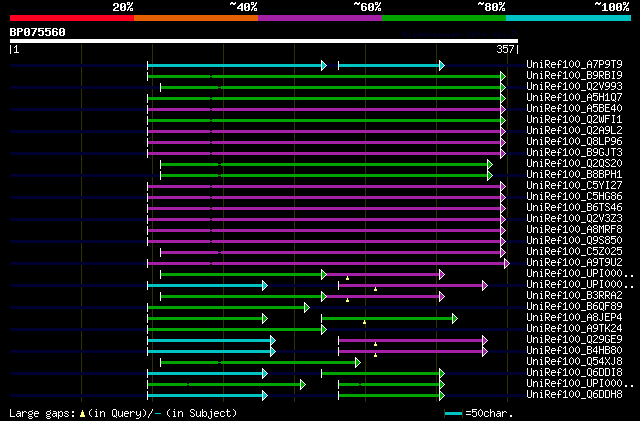Select the UniRef100_A8MRF8 label
This screenshot has height=421, width=640.
(574, 230)
